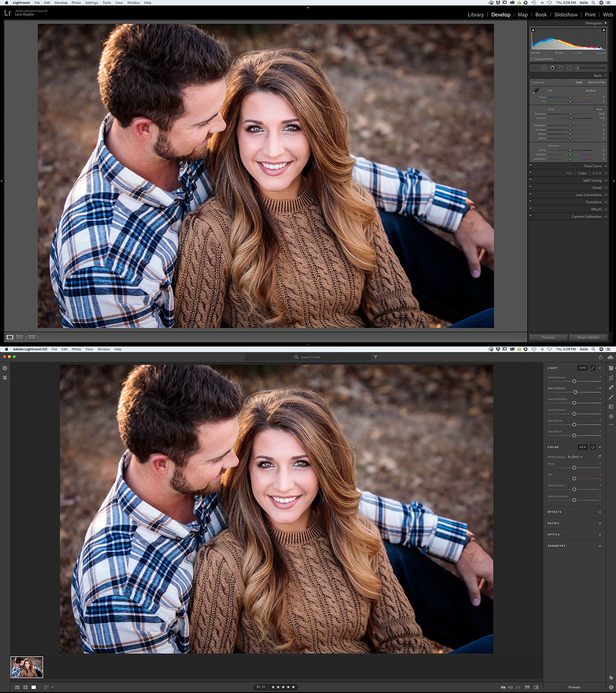Screen dimensions: 616x693
Task: Choose the Radial Gradient circle tool
Action: [611, 416]
